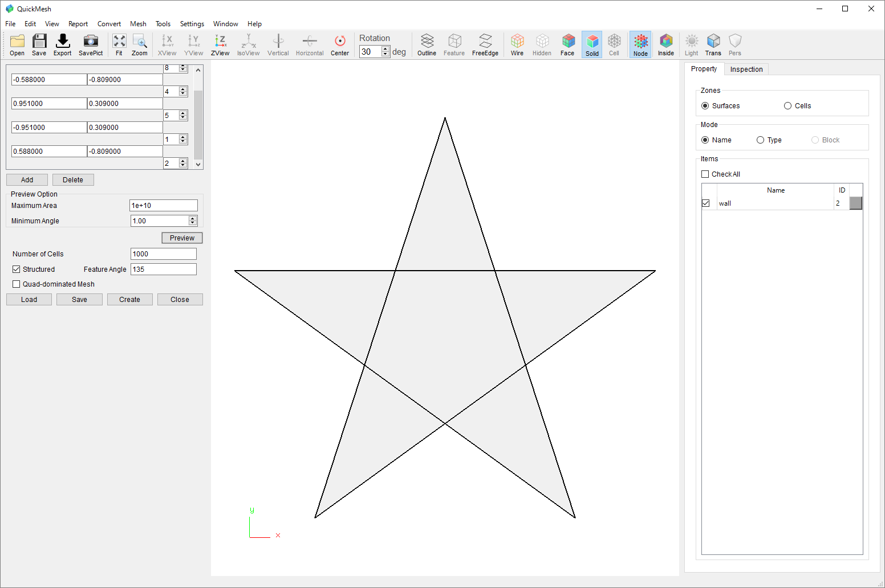Activate the Zoom tool
This screenshot has height=588, width=885.
click(x=140, y=44)
